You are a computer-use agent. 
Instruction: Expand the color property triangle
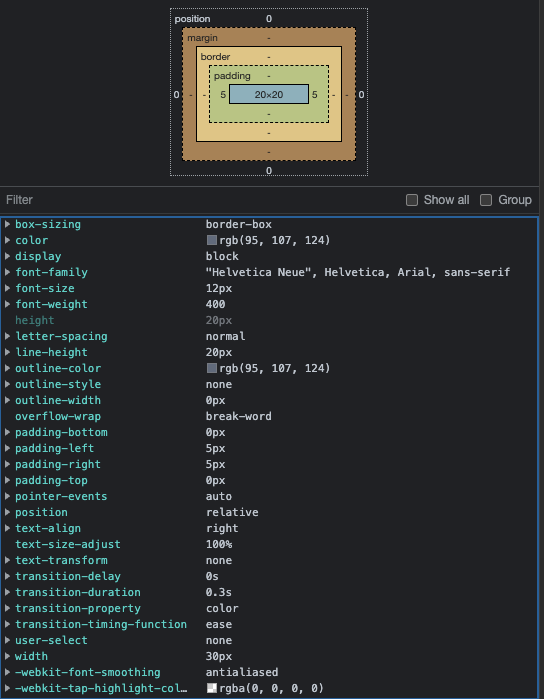(x=8, y=240)
